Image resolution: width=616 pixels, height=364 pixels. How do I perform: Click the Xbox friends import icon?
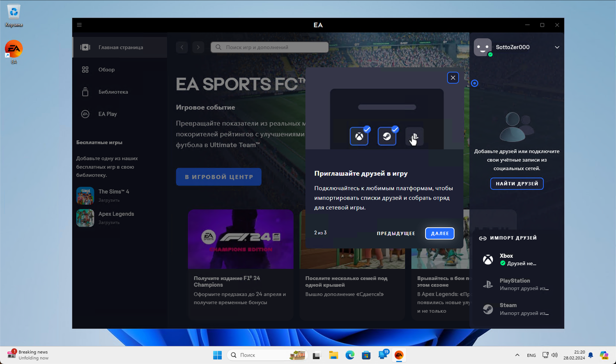tap(488, 259)
